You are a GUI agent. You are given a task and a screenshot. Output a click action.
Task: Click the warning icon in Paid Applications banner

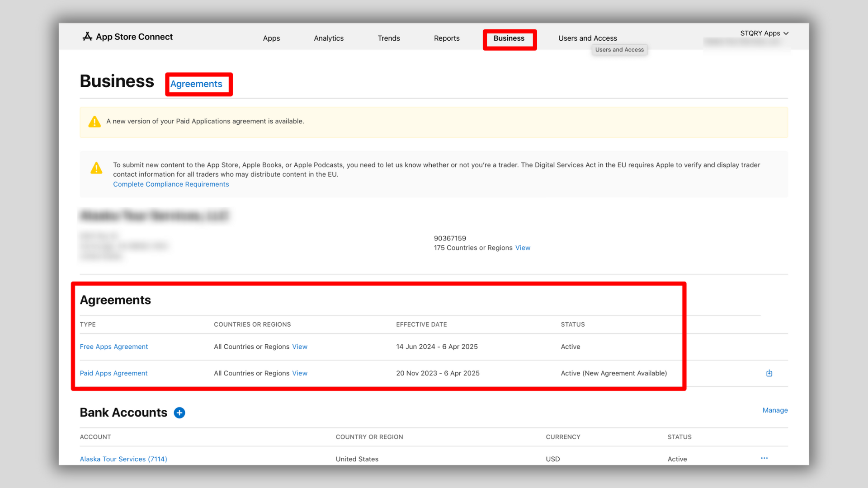pos(94,122)
